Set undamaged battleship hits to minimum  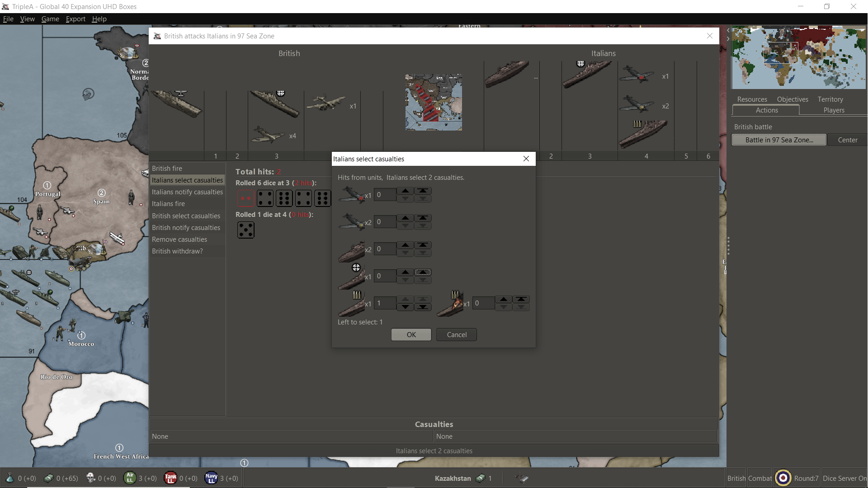[x=423, y=307]
